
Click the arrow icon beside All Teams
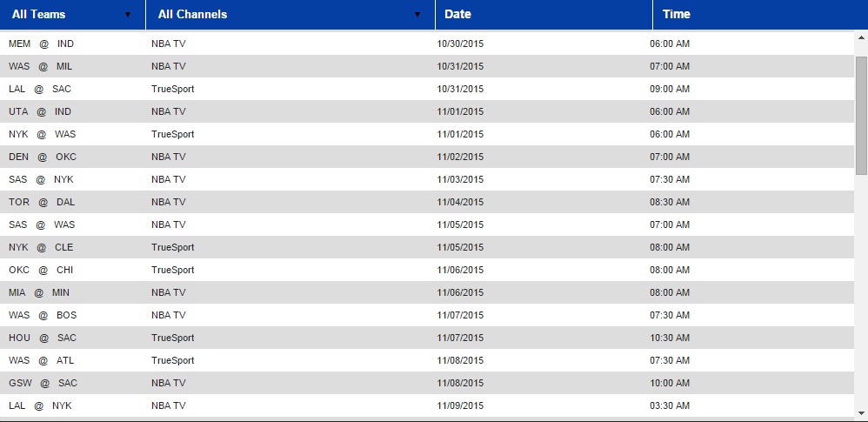pos(128,15)
